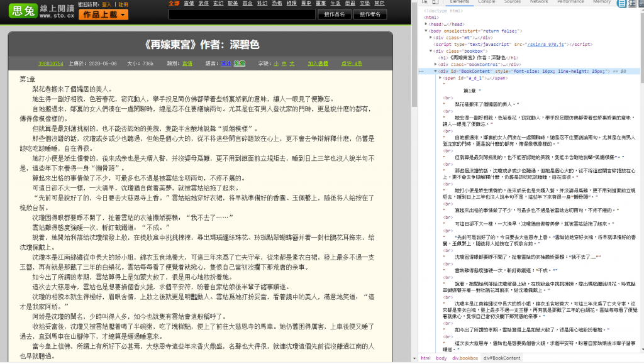Open the Memory tab

pyautogui.click(x=602, y=2)
